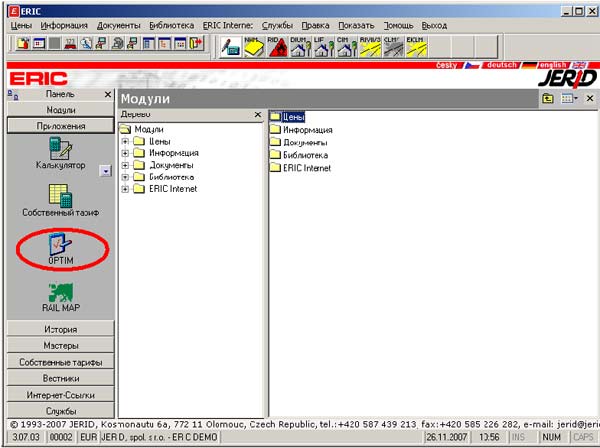Open the CIM module icon
This screenshot has height=448, width=600.
[347, 47]
